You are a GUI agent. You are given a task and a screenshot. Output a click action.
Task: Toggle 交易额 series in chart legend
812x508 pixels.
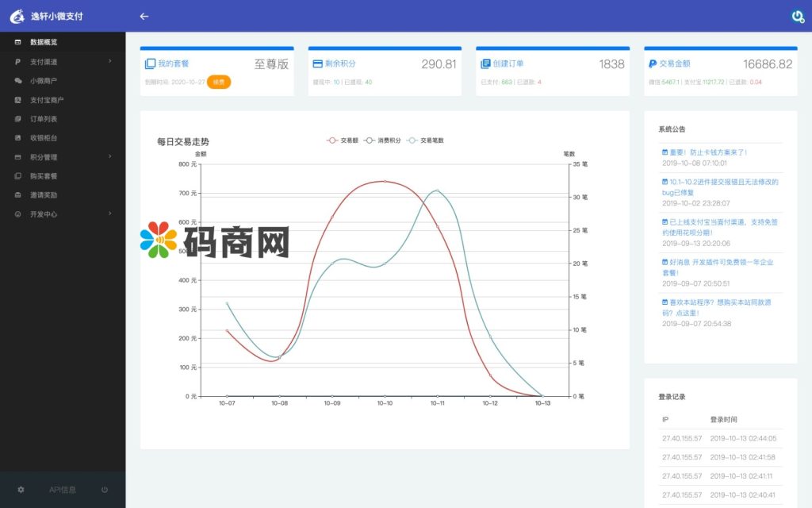click(343, 140)
